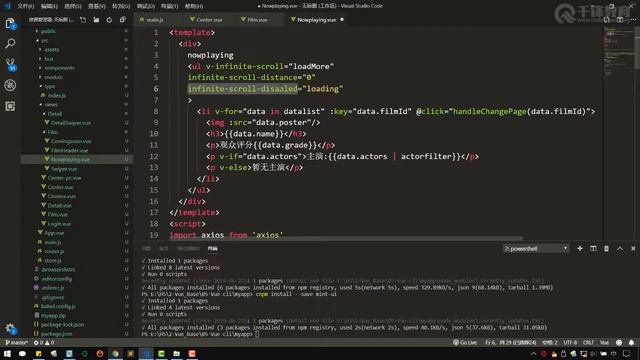Open Windows action center notifications icon

(627, 353)
